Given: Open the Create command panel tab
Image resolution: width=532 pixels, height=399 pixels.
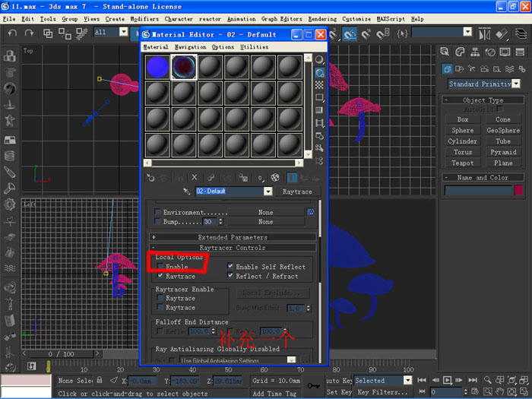Looking at the screenshot, I should (x=445, y=52).
